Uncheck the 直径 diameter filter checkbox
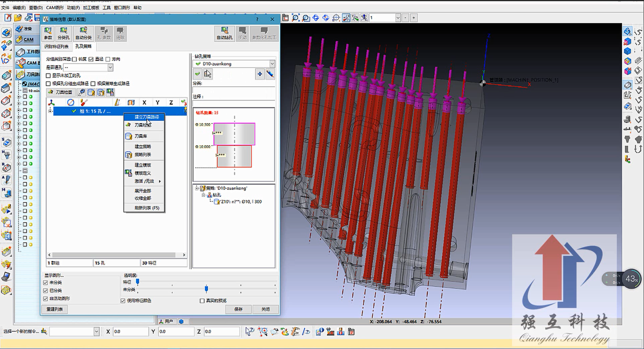The height and width of the screenshot is (349, 644). point(91,59)
